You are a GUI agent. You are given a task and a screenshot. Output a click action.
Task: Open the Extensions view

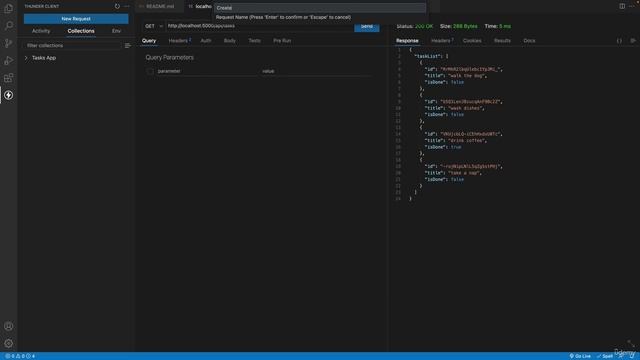click(8, 78)
